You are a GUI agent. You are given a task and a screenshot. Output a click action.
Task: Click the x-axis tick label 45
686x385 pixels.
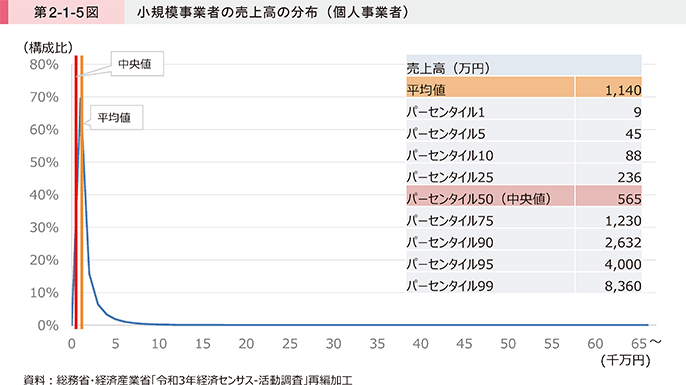point(465,344)
